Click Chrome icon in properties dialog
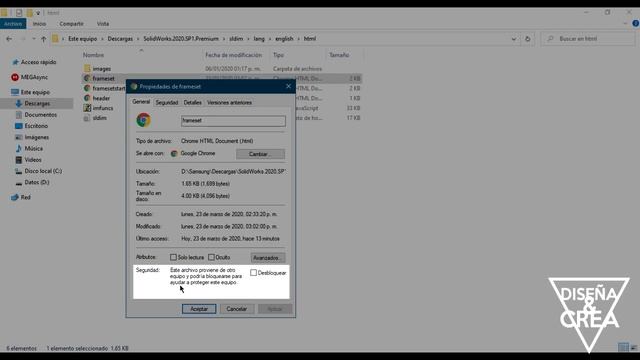Viewport: 640px width, 360px height. [143, 120]
